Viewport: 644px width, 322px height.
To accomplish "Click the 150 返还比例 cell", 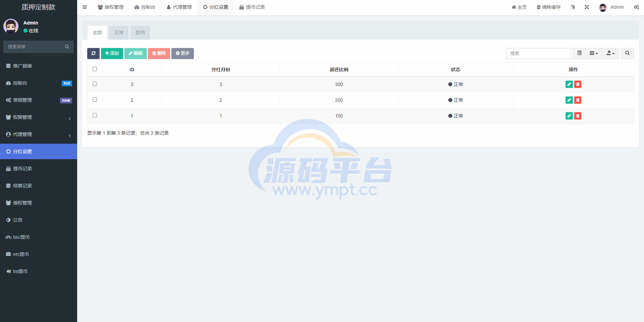I will (339, 116).
